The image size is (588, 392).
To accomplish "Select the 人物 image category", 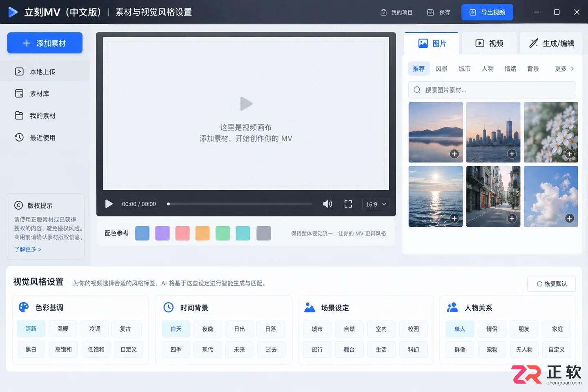I will point(488,69).
